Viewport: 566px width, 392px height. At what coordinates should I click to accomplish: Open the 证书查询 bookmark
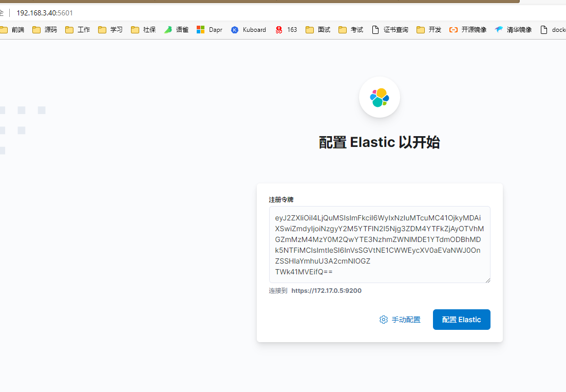point(390,30)
